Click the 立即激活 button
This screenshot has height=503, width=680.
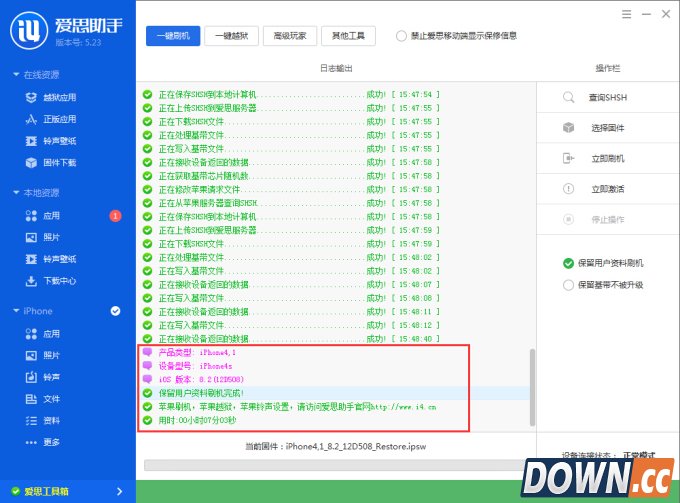(x=607, y=189)
